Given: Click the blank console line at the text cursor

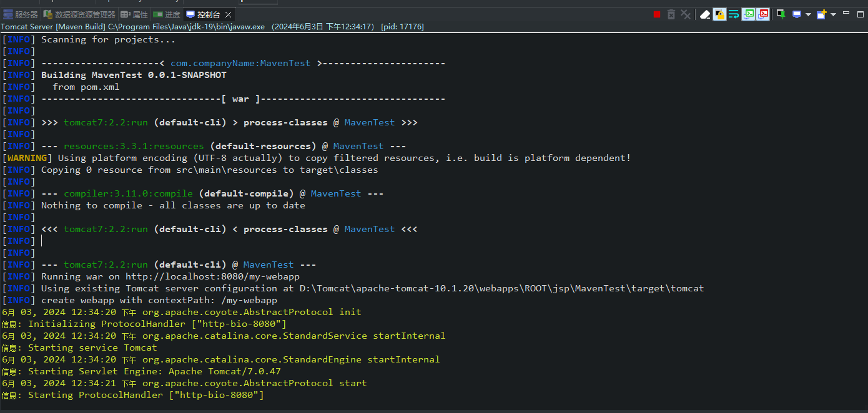Looking at the screenshot, I should tap(42, 241).
